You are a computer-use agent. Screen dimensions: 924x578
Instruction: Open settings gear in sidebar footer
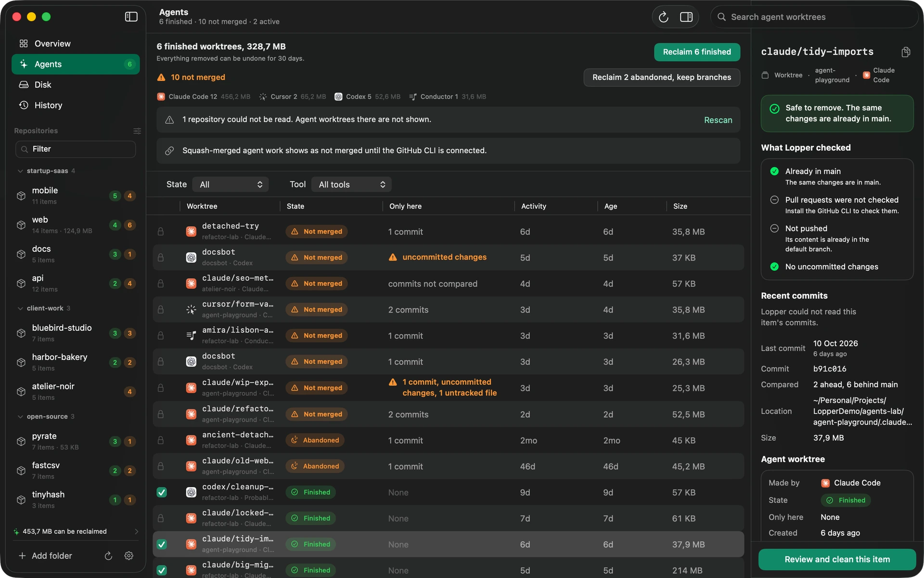click(x=128, y=556)
